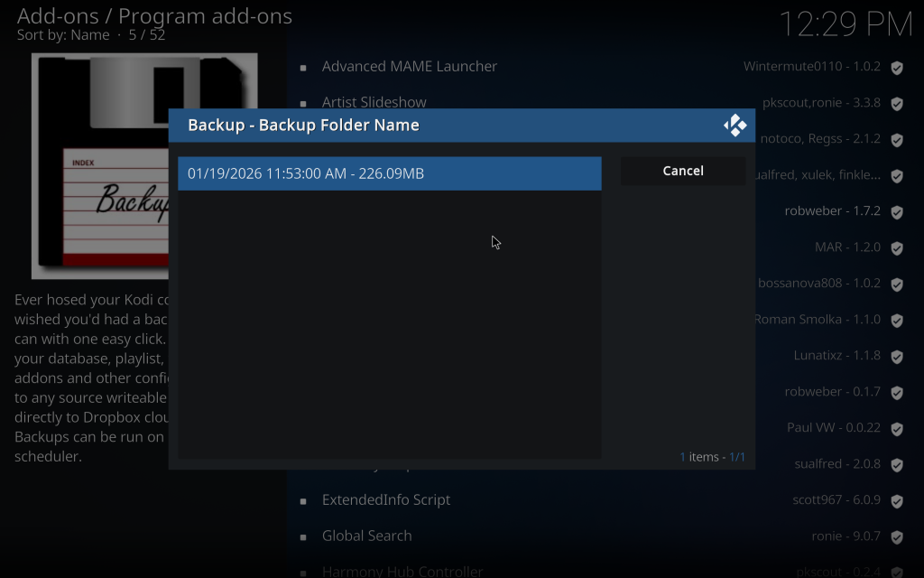Click the verified shield beside Wintermute0110 - 1.0.2
Screen dimensions: 924x578
(897, 68)
